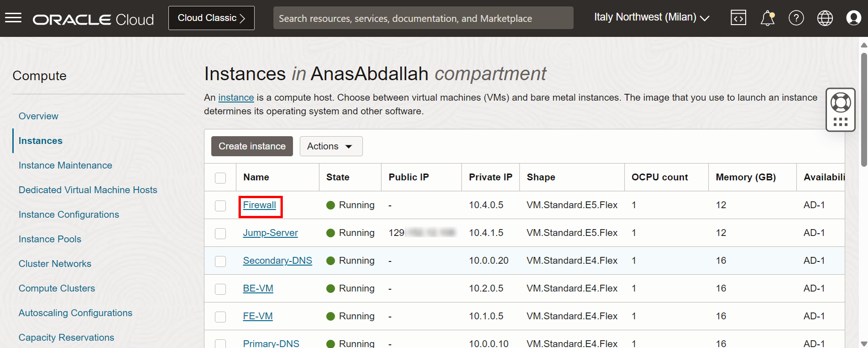Image resolution: width=868 pixels, height=348 pixels.
Task: Tick the checkbox for Jump-Server instance
Action: pyautogui.click(x=220, y=233)
